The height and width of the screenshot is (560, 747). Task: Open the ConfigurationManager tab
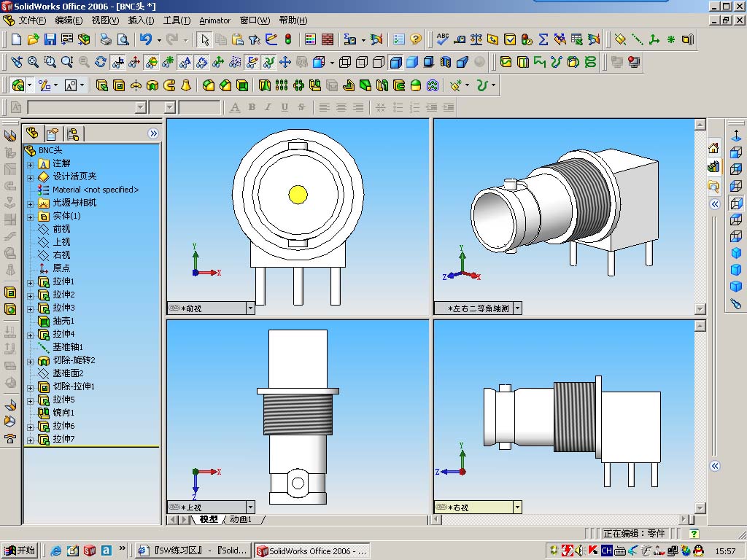[73, 134]
